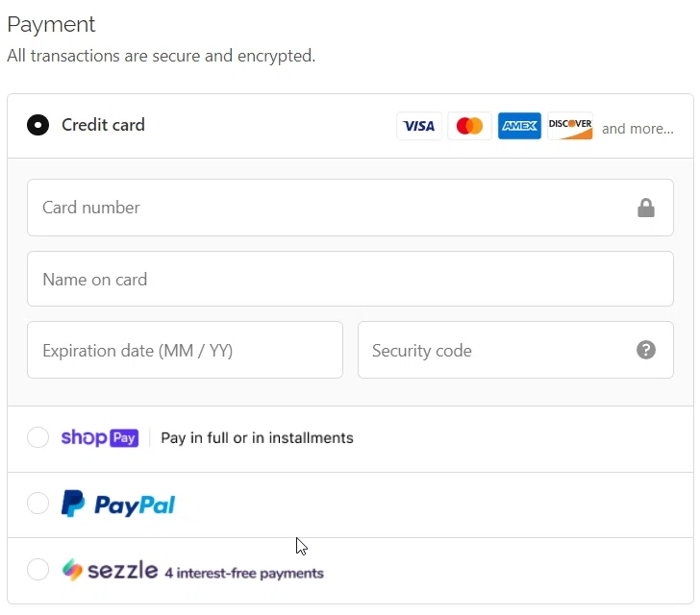Screen dimensions: 700x615
Task: Click the Discover card icon
Action: click(570, 126)
